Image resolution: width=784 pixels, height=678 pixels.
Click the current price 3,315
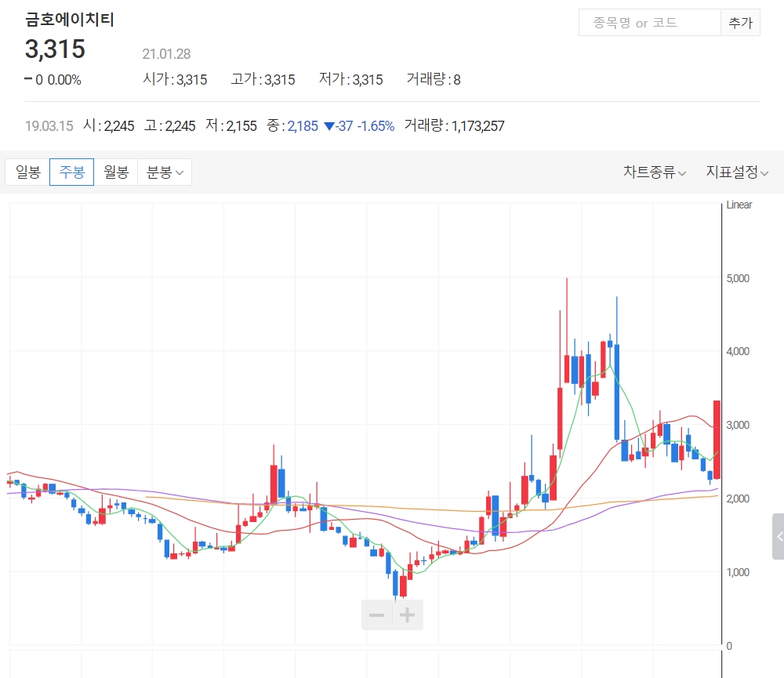pos(55,49)
